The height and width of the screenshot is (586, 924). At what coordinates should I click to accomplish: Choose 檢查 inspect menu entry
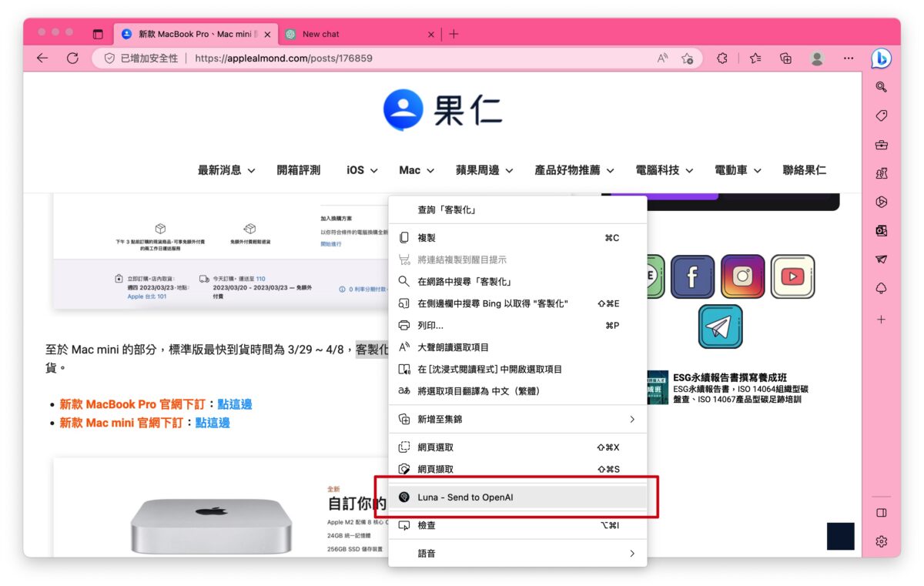[517, 525]
